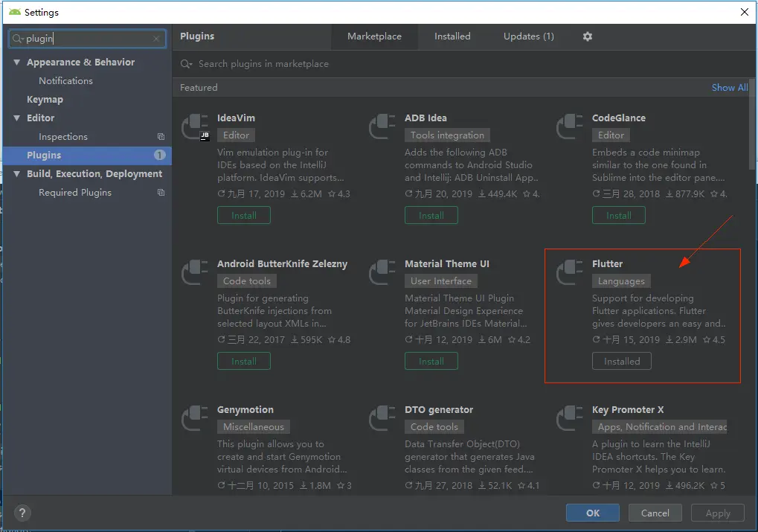This screenshot has height=532, width=758.
Task: Collapse the Editor tree section
Action: pyautogui.click(x=17, y=118)
